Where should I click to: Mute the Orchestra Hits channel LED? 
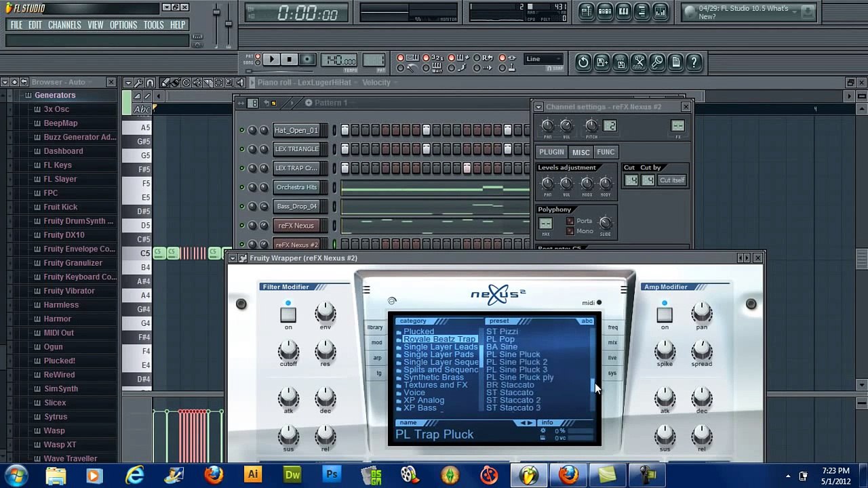241,187
